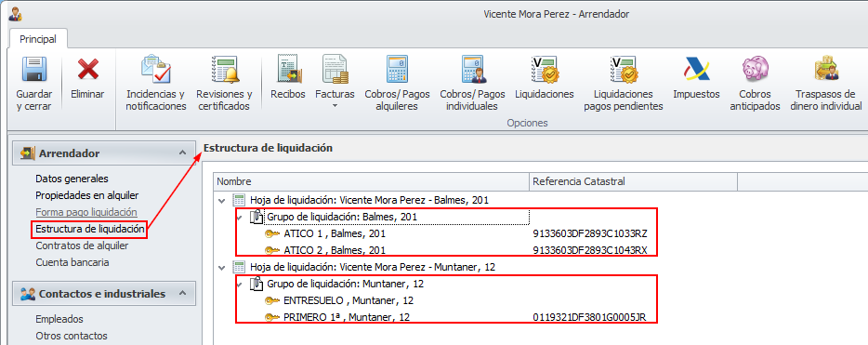
Task: Click the key icon beside ATICO 2
Action: [x=272, y=250]
